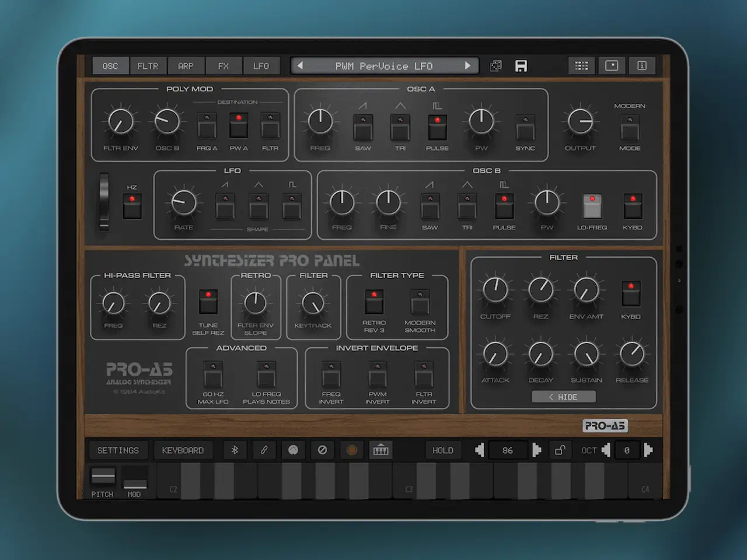Open the info icon

point(642,66)
